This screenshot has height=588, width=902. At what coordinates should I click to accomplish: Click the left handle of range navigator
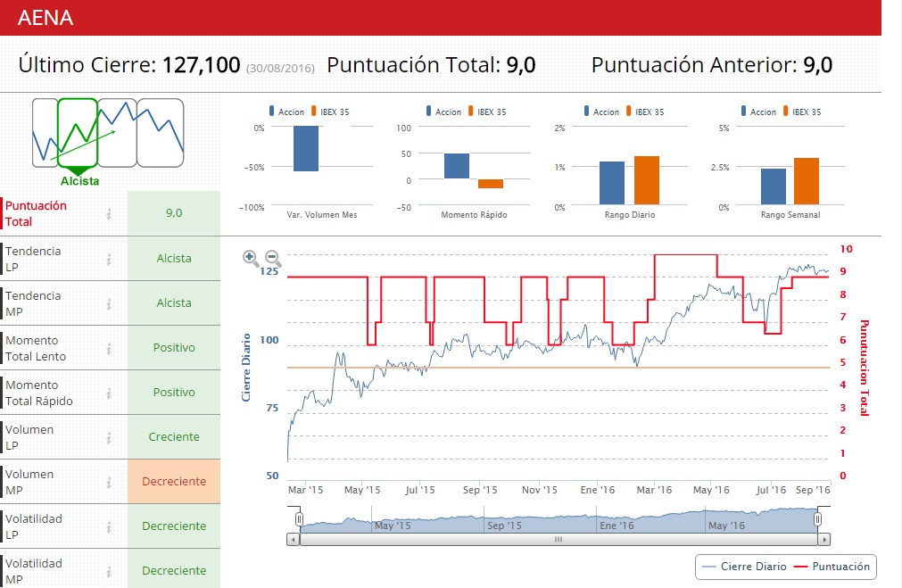click(x=300, y=518)
